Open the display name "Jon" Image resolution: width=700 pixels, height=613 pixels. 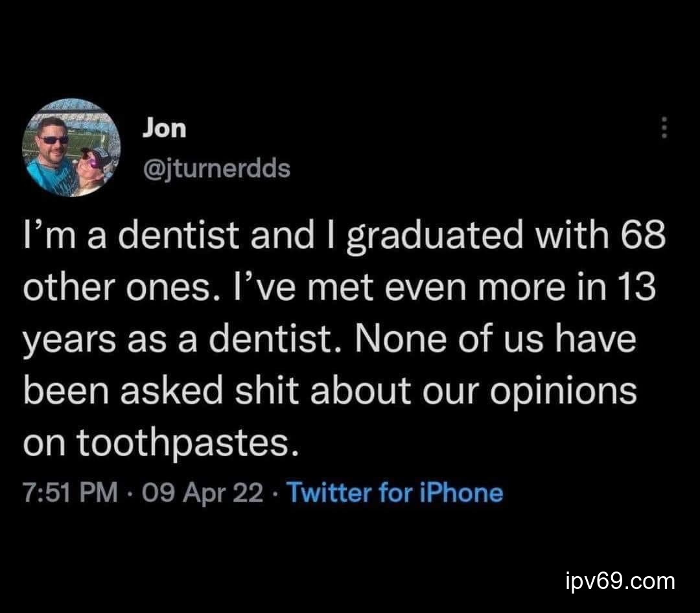click(164, 128)
